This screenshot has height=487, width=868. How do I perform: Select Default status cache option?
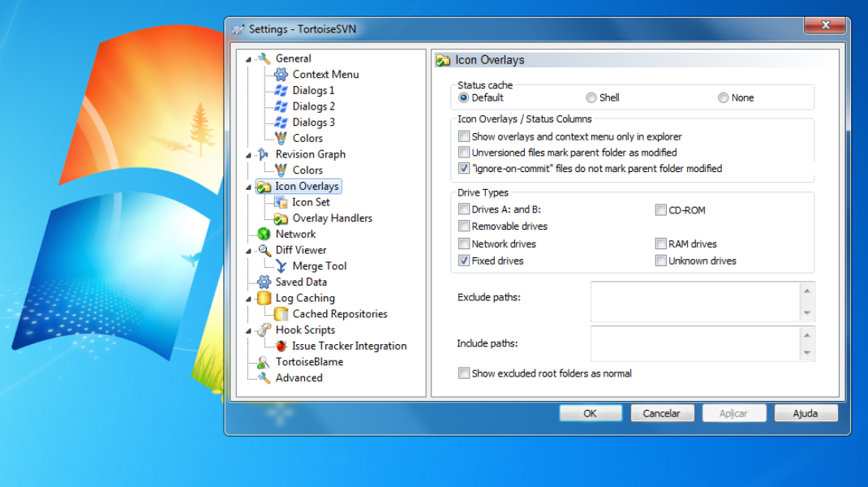click(x=463, y=97)
